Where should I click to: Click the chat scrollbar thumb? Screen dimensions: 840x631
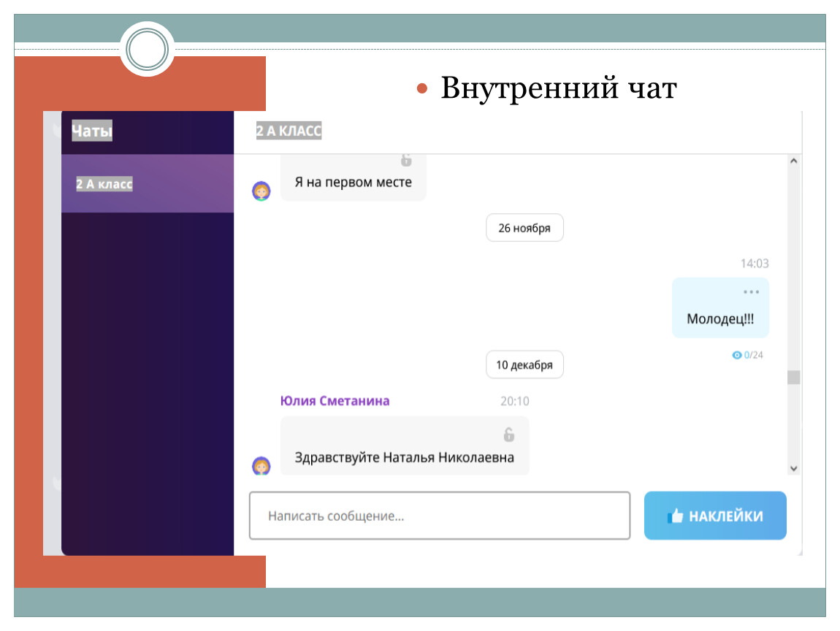(793, 378)
